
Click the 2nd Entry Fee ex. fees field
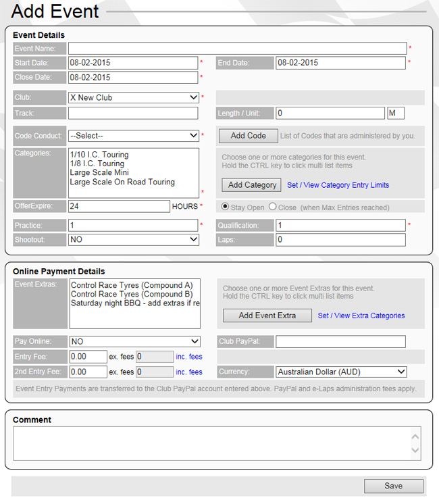tap(88, 372)
